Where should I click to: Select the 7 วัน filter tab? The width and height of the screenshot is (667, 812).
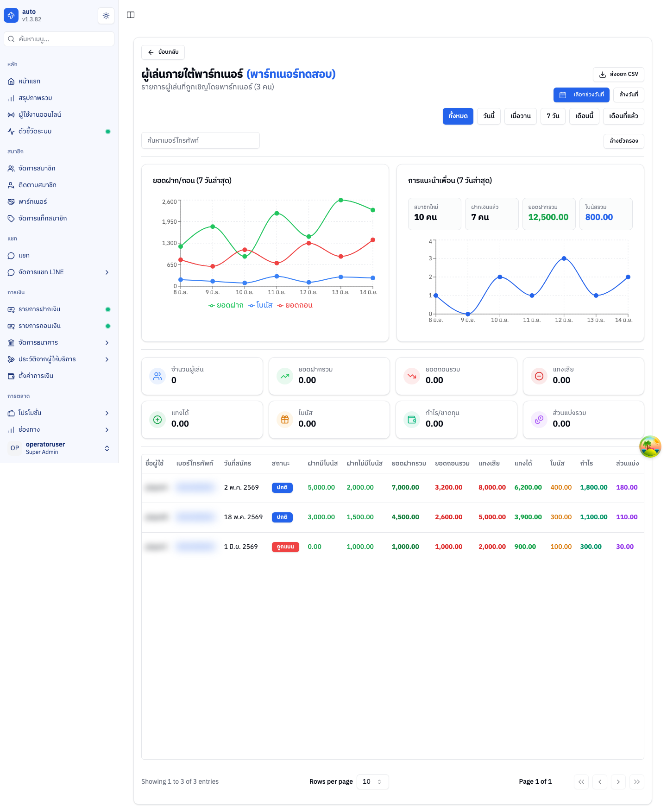click(x=553, y=116)
